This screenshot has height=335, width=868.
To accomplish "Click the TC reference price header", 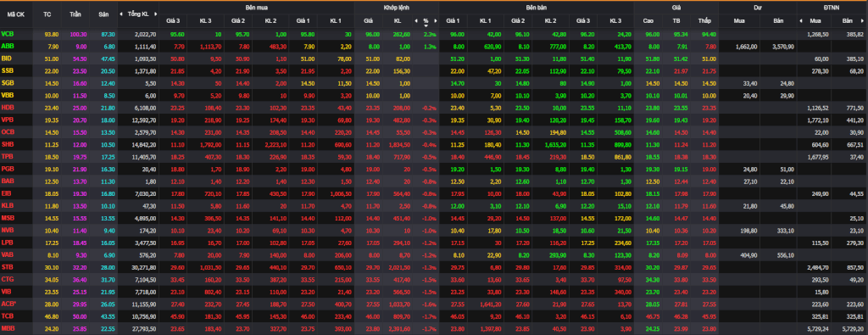I will (47, 14).
